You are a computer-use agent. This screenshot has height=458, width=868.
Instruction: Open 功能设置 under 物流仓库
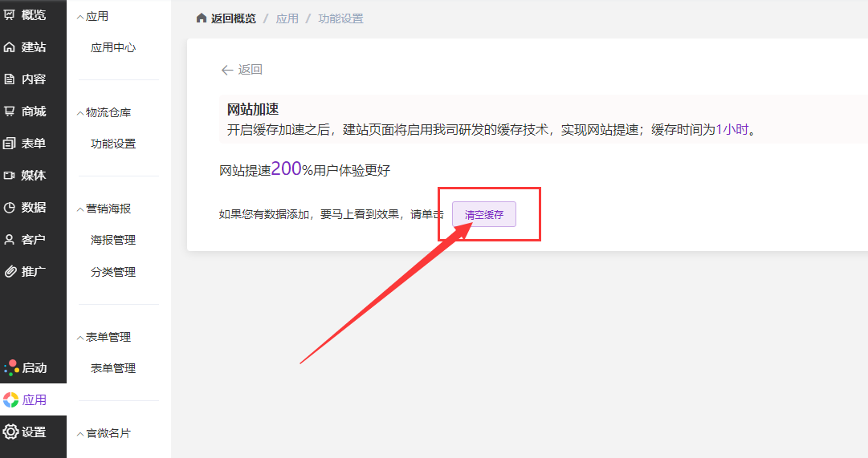point(113,144)
